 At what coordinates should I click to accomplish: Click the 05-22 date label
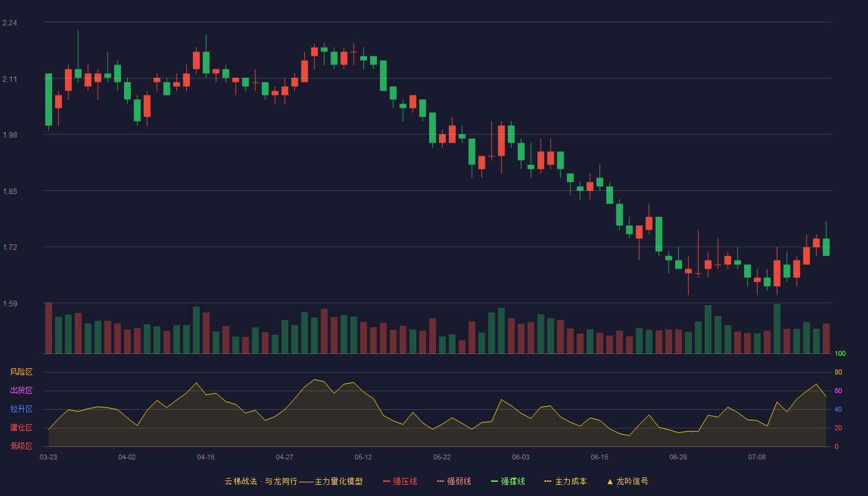click(442, 457)
